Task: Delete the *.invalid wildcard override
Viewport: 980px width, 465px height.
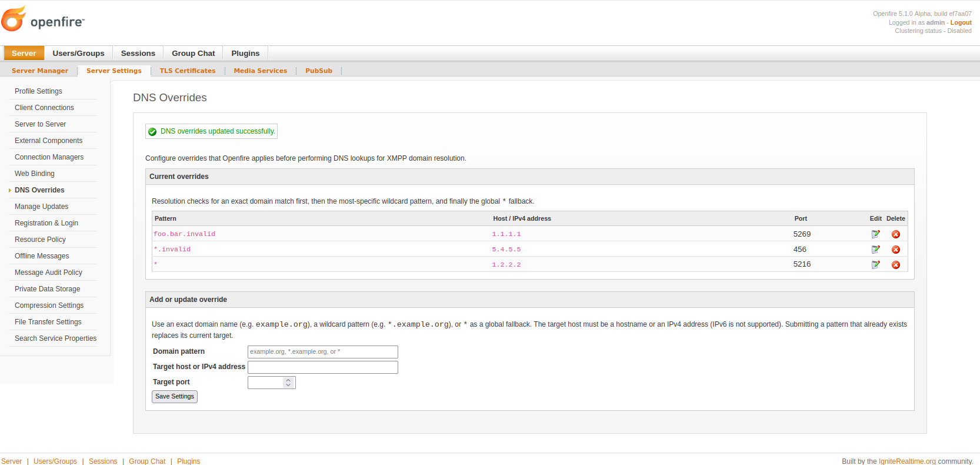Action: click(x=895, y=250)
